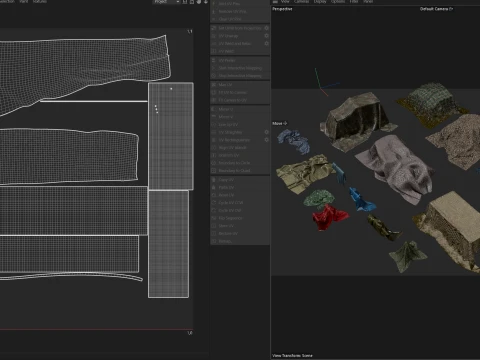
Task: Open the Project dropdown in the top toolbar
Action: [166, 2]
